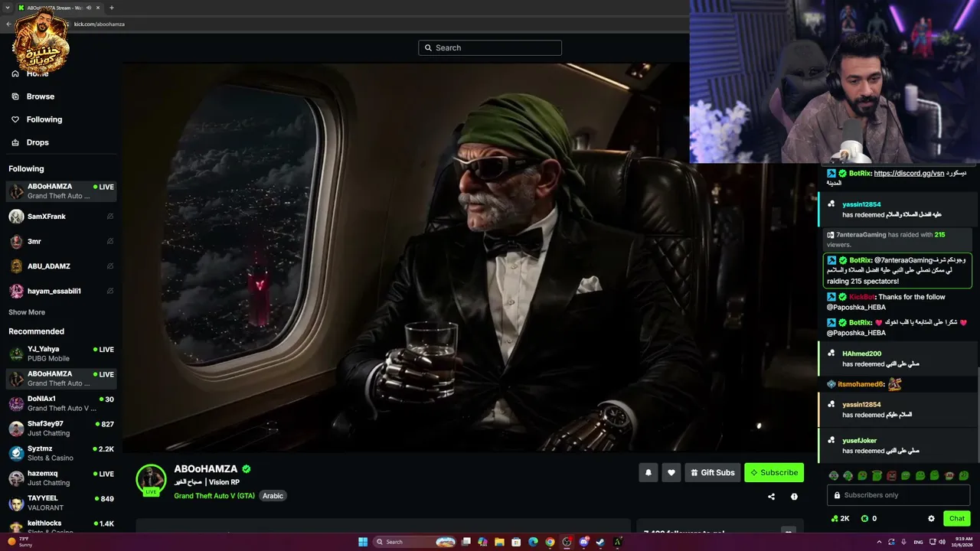This screenshot has width=980, height=551.
Task: Click the Kicks balance icon showing 0
Action: (x=864, y=518)
